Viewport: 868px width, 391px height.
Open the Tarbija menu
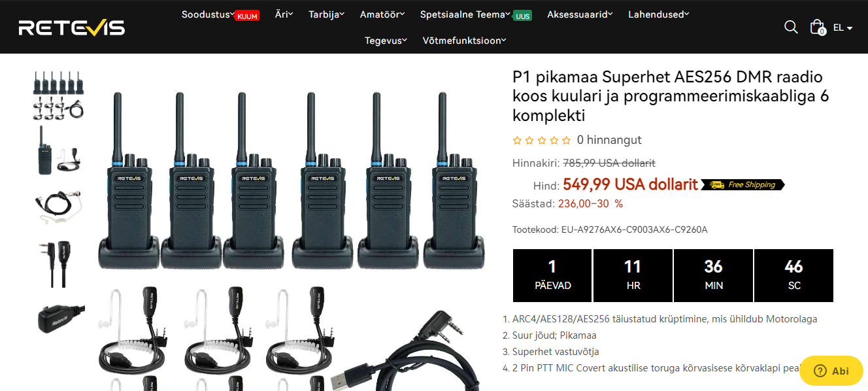(326, 14)
